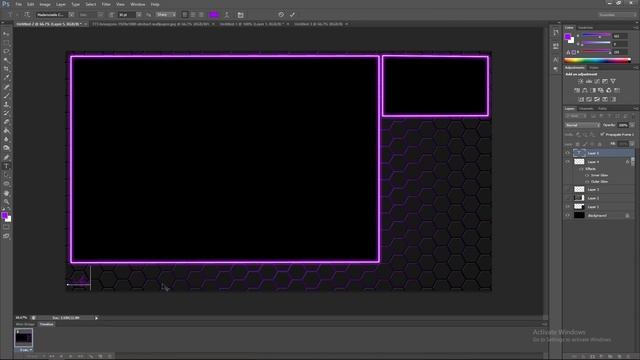Switch to the Mini Bridge tab
Viewport: 640px width, 360px height.
25,324
